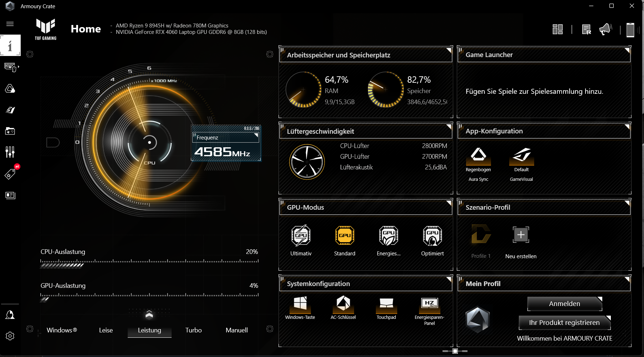Click the NVIDIA GeForce RTX 4060 text
Viewport: 644px width, 357px height.
pyautogui.click(x=191, y=32)
